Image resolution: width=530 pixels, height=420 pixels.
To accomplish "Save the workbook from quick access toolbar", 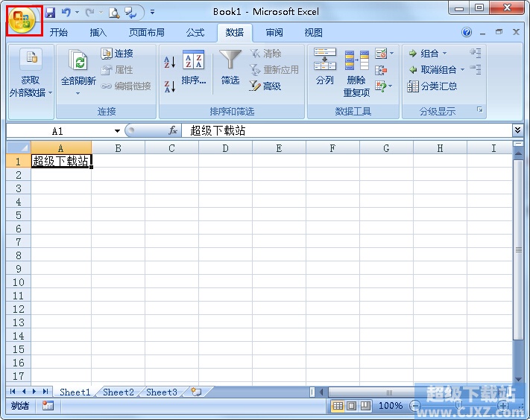I will click(x=51, y=13).
